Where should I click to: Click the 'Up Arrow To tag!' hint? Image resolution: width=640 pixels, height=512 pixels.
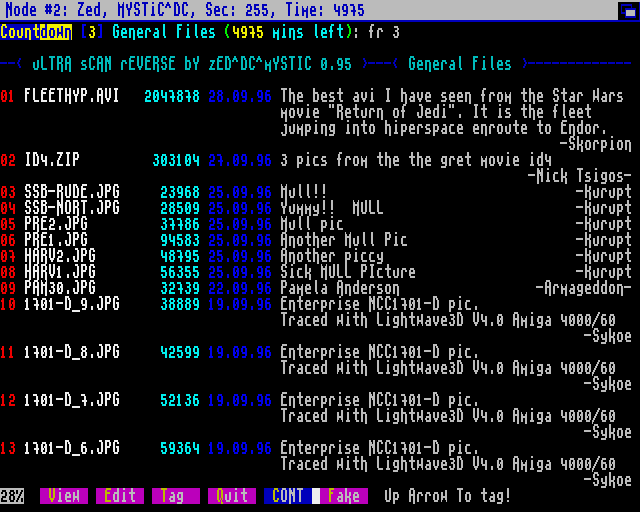click(x=447, y=496)
